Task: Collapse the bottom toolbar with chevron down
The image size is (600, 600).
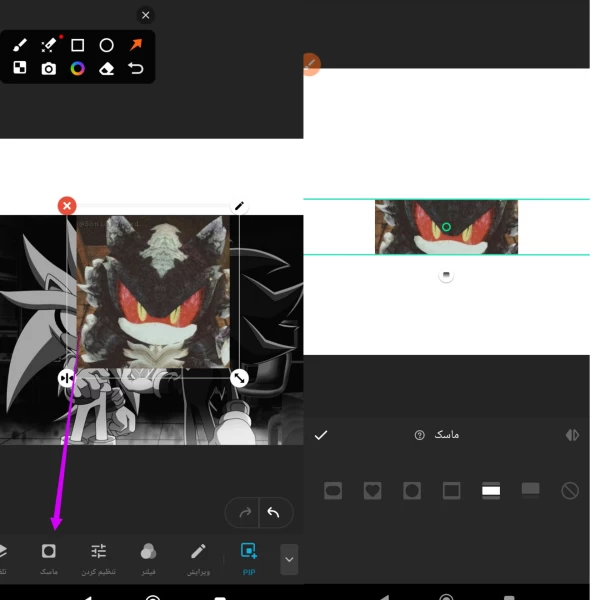Action: click(289, 559)
